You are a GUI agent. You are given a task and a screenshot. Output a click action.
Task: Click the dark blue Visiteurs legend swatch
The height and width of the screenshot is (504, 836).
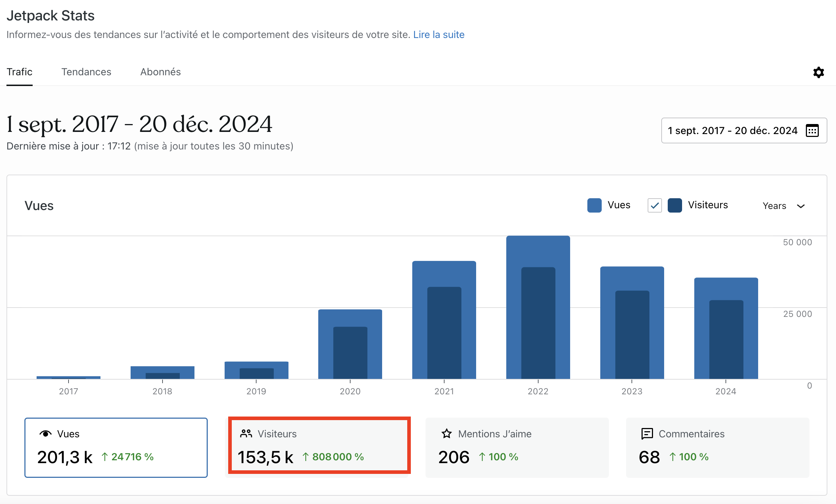675,205
